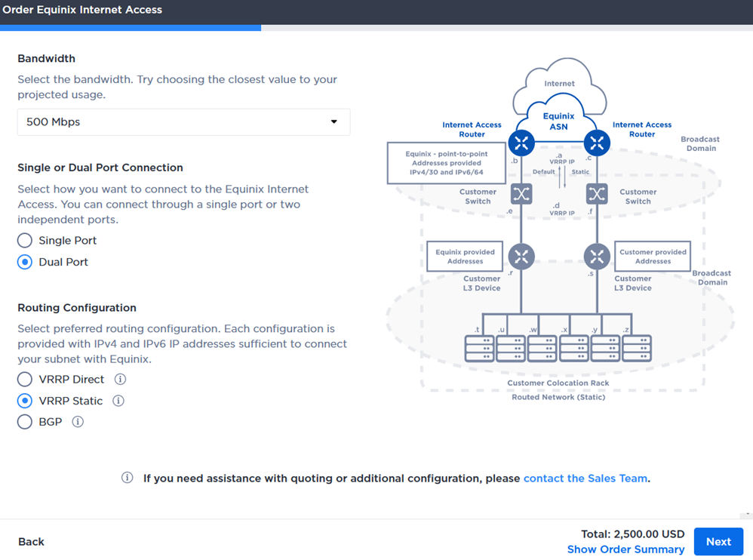
Task: Click the Internet cloud in the diagram
Action: pos(559,79)
